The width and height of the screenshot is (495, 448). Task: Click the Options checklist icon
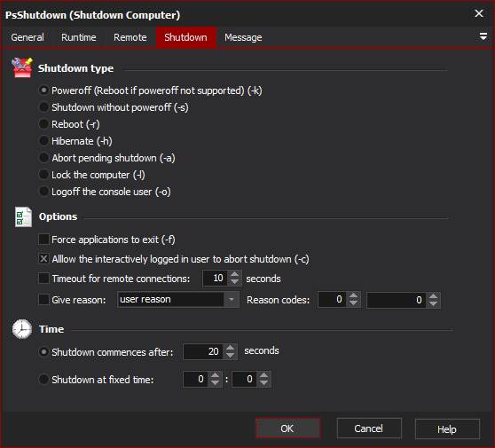(23, 216)
